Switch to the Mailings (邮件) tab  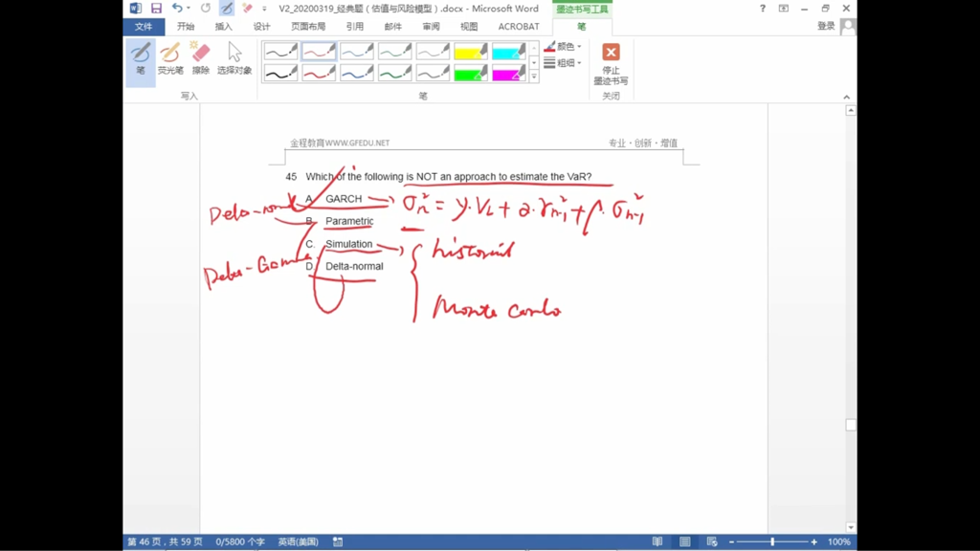coord(392,26)
